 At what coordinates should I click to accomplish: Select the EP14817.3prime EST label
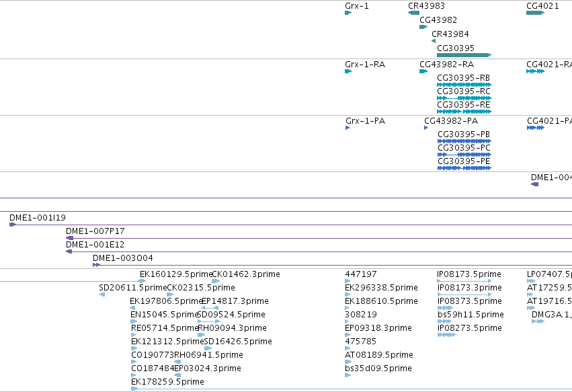(235, 301)
